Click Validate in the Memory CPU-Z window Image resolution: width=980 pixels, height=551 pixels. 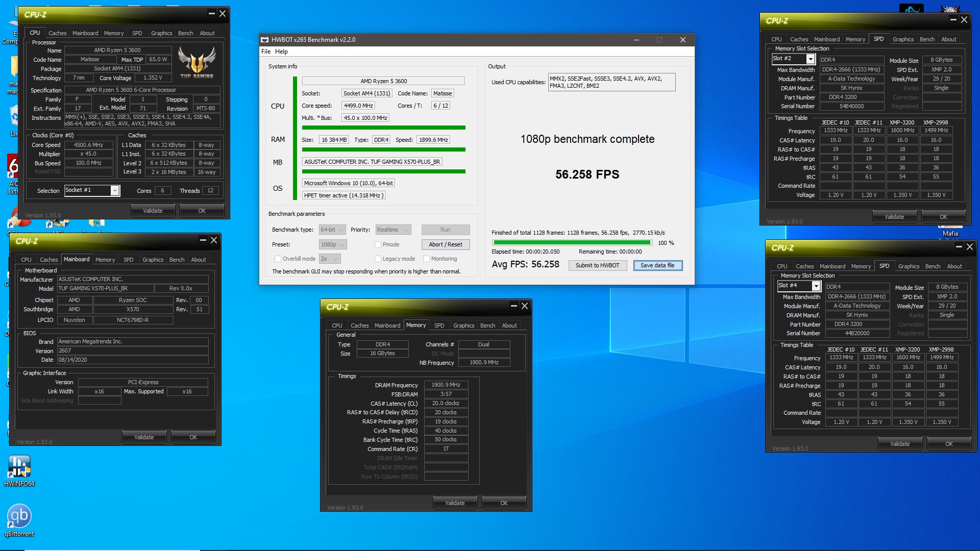coord(455,503)
